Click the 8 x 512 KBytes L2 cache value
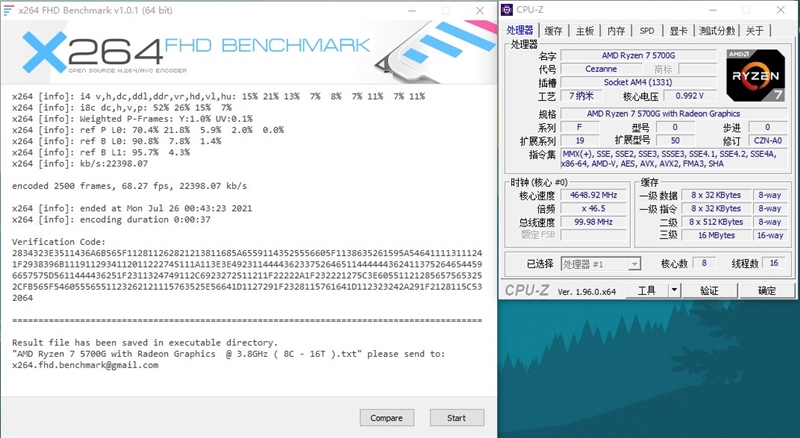 click(x=716, y=222)
